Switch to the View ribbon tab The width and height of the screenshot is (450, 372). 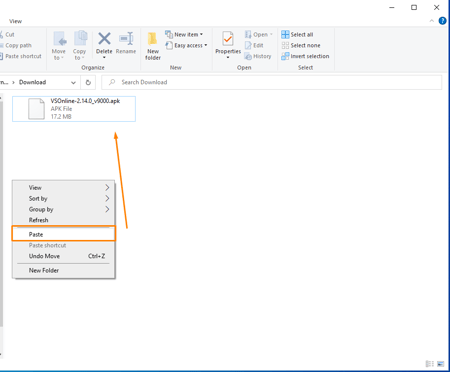click(15, 21)
